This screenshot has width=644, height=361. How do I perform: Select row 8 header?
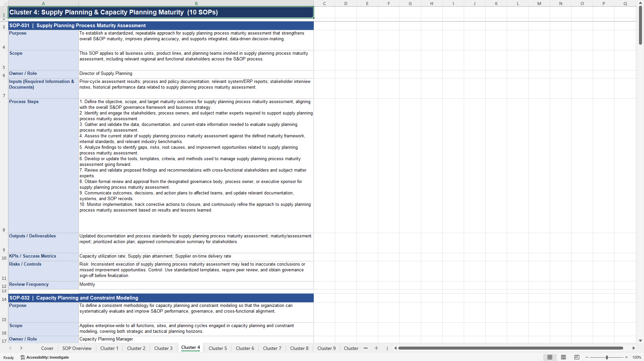tap(4, 166)
